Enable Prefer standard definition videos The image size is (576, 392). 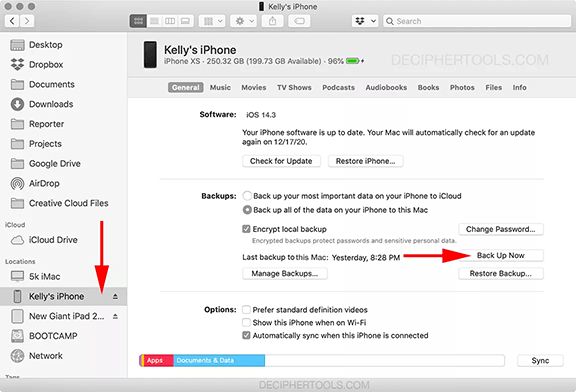point(246,310)
